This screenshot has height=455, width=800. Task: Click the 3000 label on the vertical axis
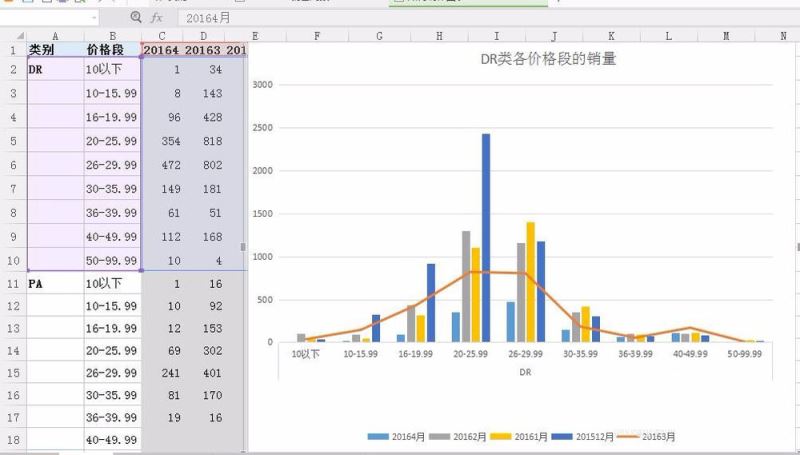263,85
